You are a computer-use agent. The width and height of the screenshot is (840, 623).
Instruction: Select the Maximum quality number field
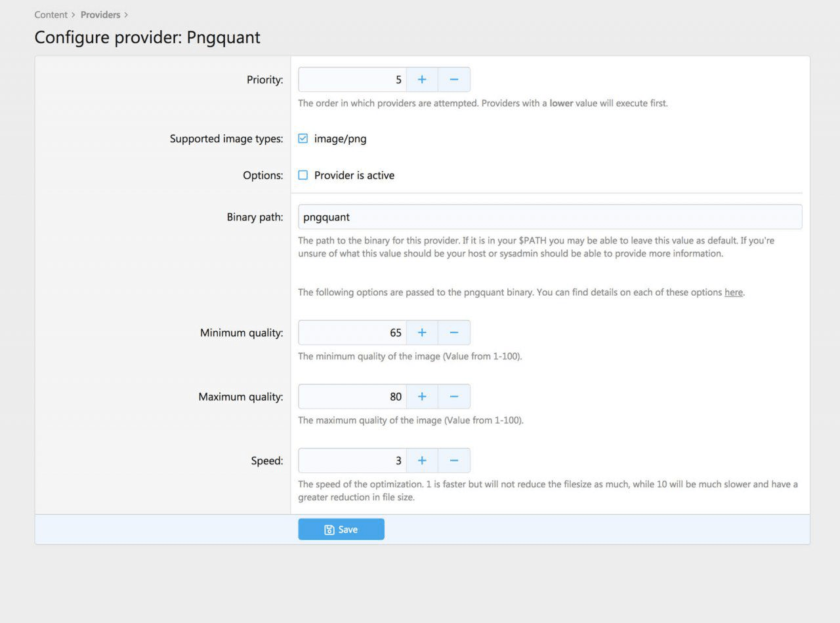[x=352, y=397]
